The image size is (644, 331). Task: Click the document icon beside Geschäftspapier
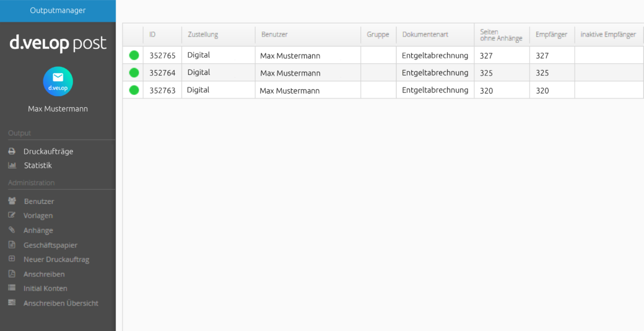tap(12, 245)
